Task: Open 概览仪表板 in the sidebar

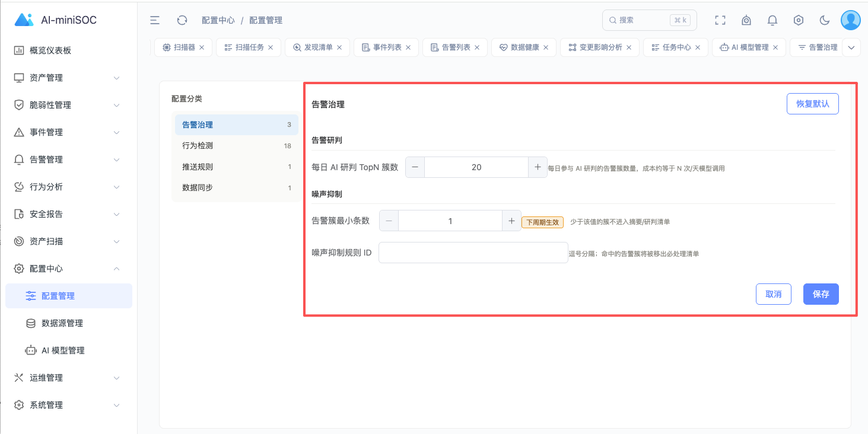Action: point(69,50)
